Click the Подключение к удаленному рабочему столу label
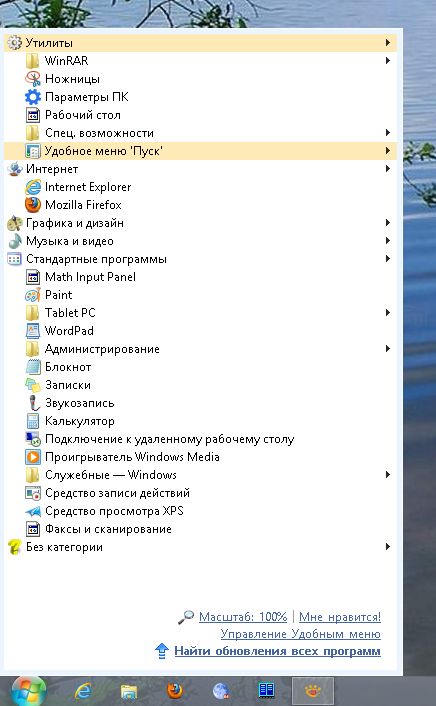 (170, 439)
